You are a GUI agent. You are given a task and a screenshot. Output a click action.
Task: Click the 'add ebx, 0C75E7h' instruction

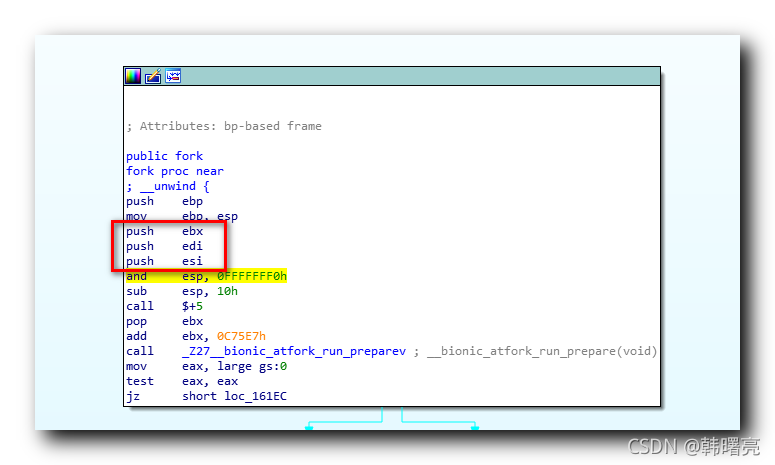tap(196, 336)
